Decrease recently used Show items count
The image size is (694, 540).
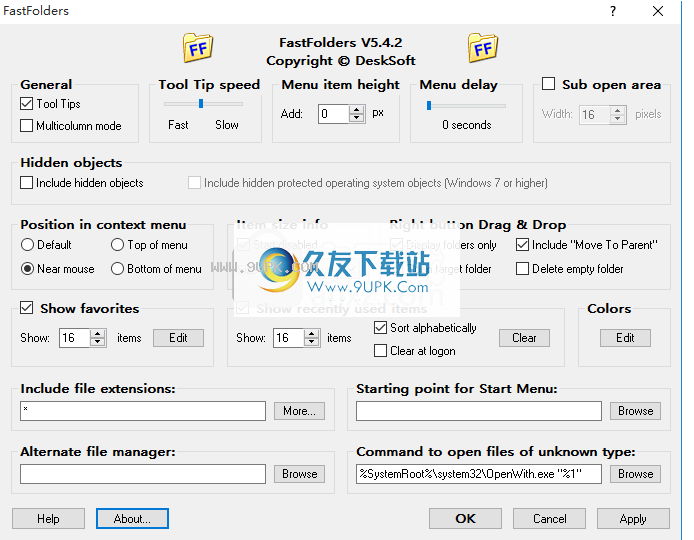[312, 342]
